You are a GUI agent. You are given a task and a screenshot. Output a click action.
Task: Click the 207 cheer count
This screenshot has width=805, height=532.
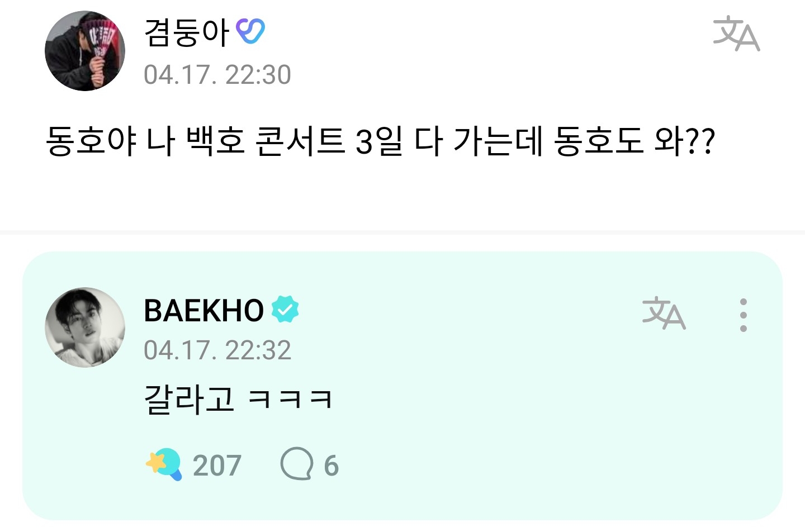[x=217, y=465]
